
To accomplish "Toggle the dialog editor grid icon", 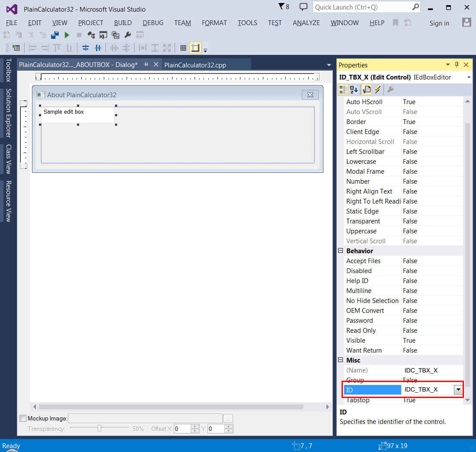I will 183,48.
